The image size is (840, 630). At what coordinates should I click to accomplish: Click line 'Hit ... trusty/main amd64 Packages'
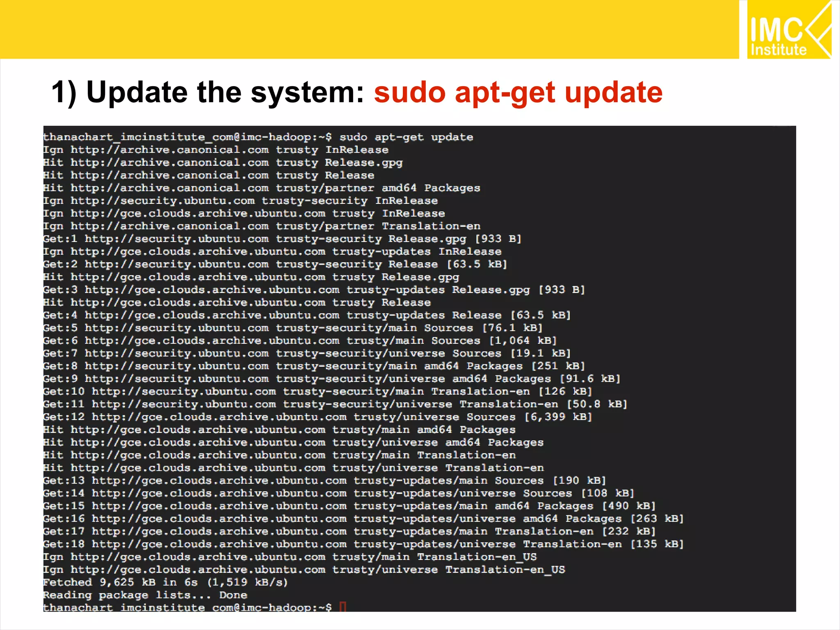[x=279, y=429]
